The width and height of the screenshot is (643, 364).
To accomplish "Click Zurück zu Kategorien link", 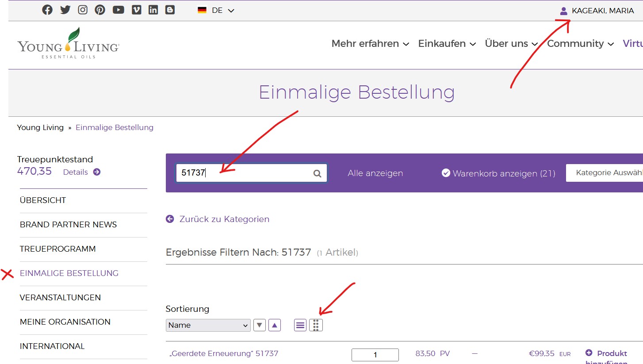I will click(x=224, y=219).
